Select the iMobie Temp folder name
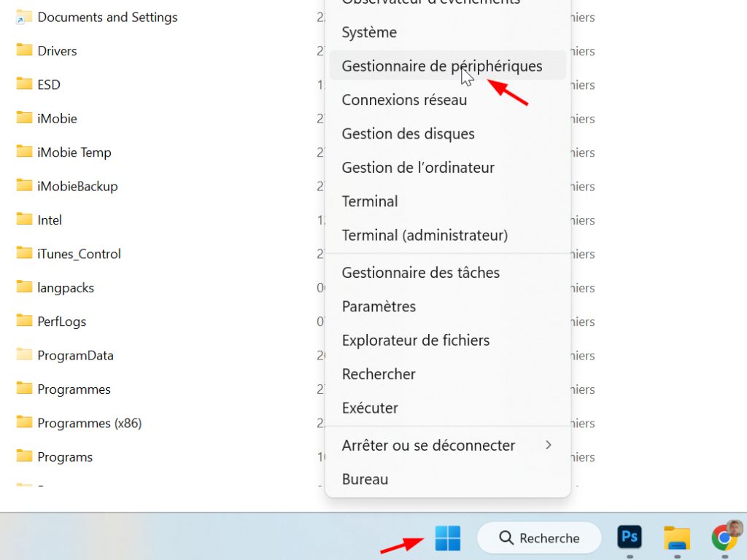Image resolution: width=747 pixels, height=560 pixels. pos(74,152)
